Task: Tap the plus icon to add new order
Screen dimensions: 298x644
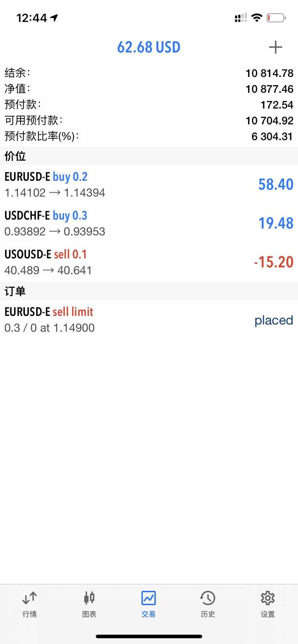Action: point(275,47)
